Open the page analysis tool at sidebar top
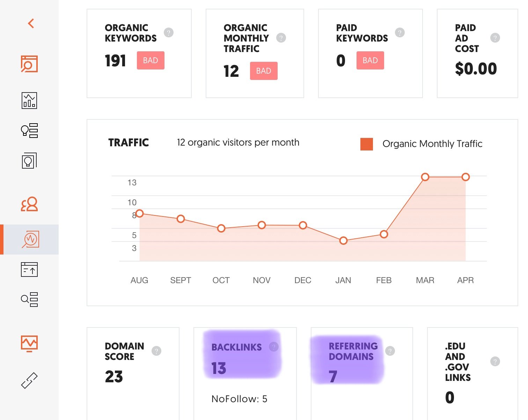Image resolution: width=528 pixels, height=420 pixels. (x=30, y=65)
